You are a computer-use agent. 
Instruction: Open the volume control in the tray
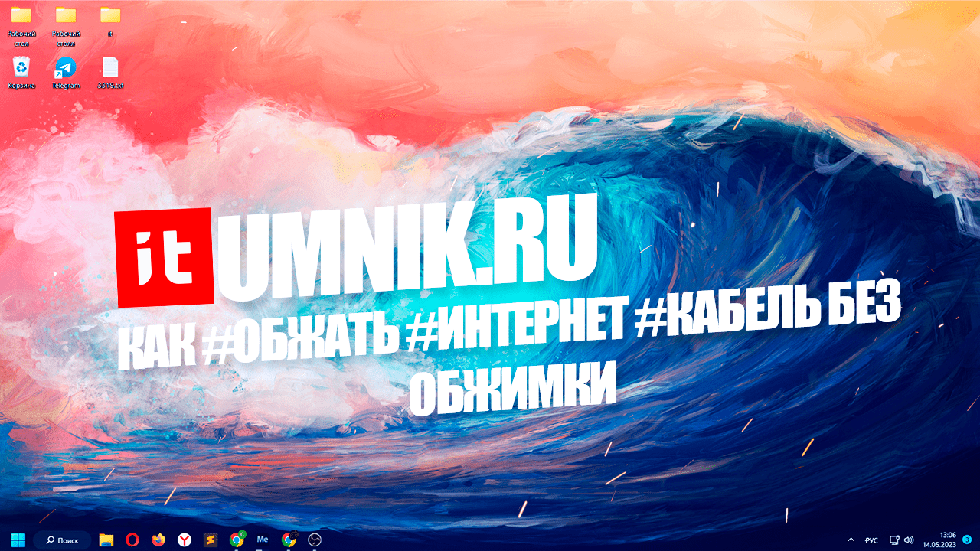[909, 540]
